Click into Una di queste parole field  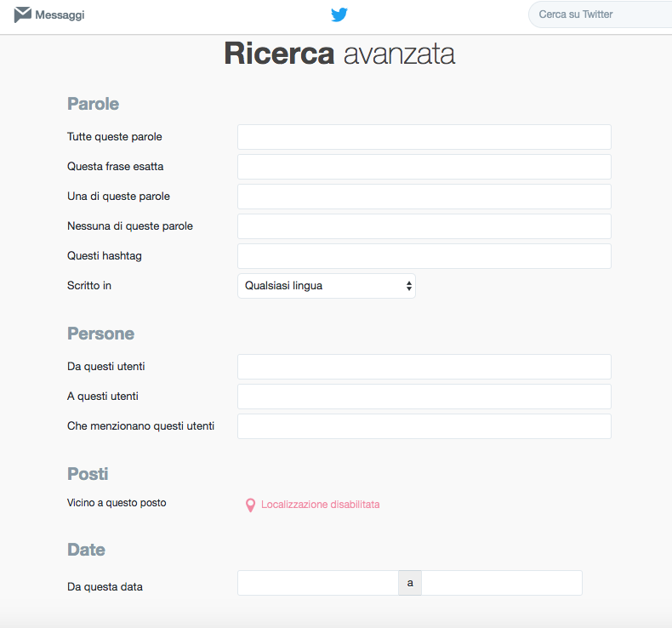click(424, 197)
